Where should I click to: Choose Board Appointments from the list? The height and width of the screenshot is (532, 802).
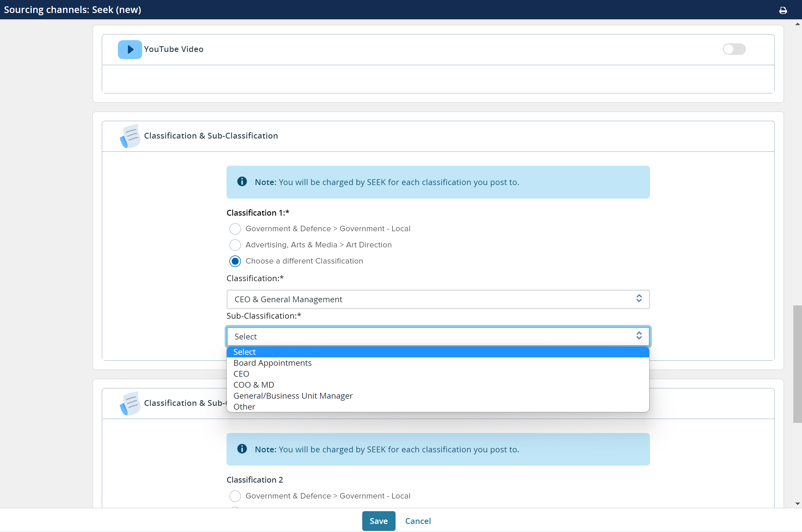click(272, 363)
